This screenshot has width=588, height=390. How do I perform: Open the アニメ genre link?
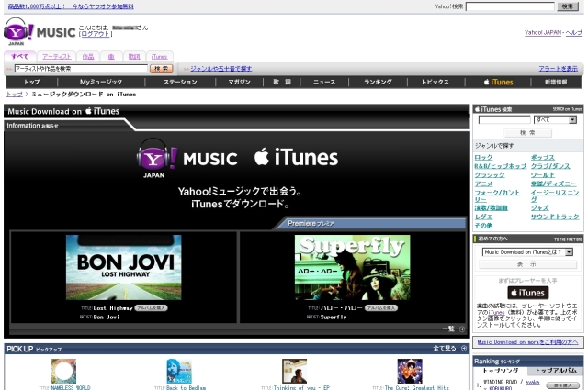pyautogui.click(x=483, y=184)
